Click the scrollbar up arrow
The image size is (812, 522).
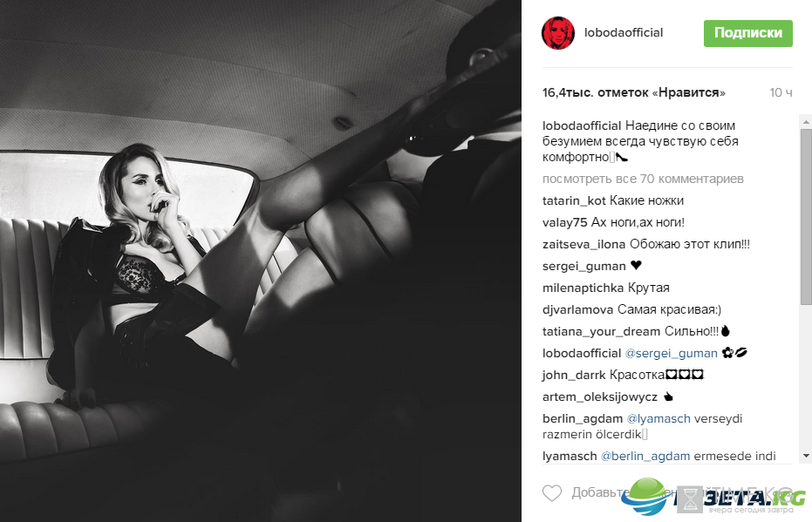tap(806, 122)
